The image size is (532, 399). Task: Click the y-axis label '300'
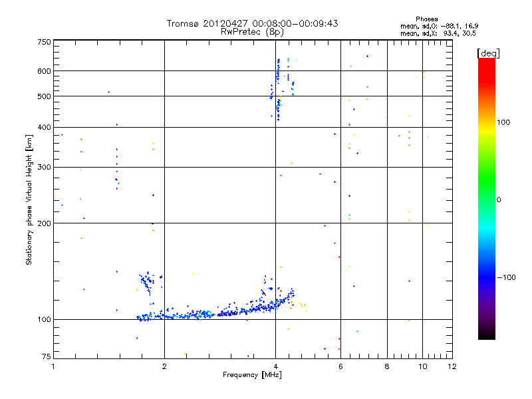tap(44, 168)
